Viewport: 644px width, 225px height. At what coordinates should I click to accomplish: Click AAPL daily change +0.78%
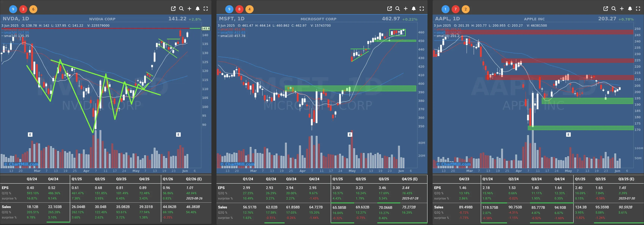tap(626, 19)
